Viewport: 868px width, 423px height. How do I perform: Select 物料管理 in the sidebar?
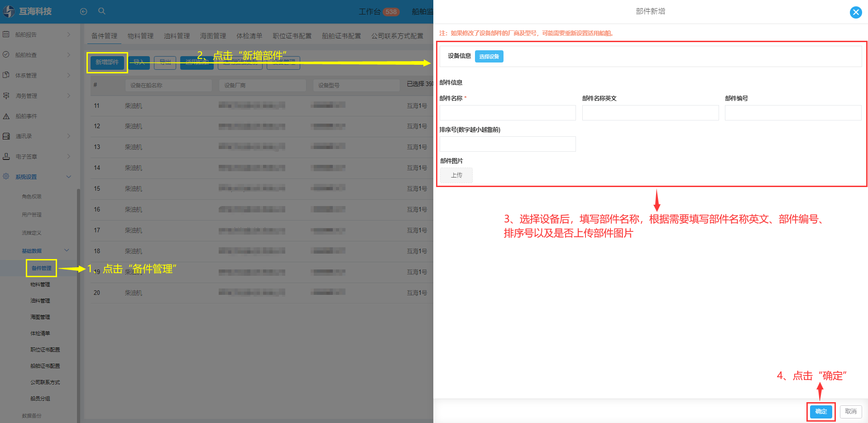[40, 284]
